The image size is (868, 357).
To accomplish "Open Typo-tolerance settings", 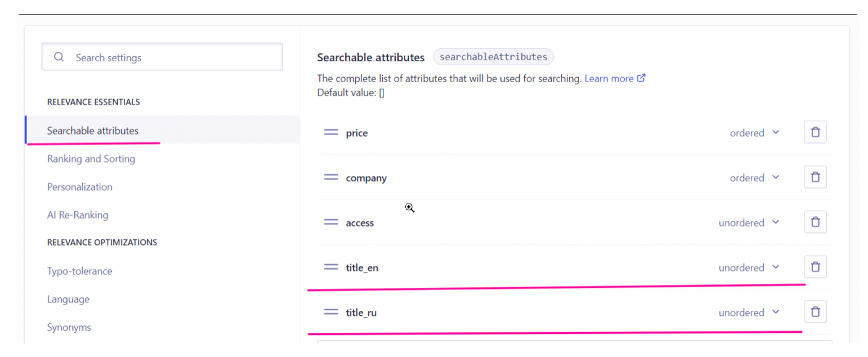I will click(x=80, y=271).
